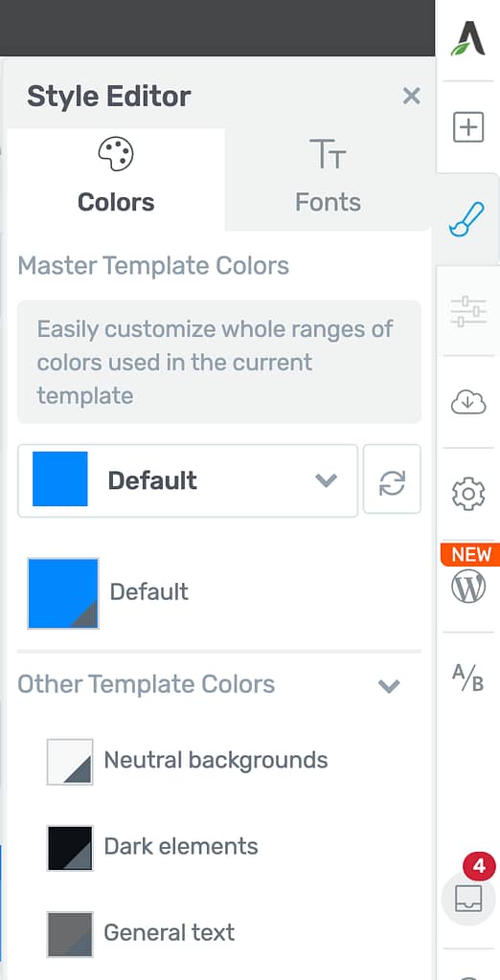The height and width of the screenshot is (980, 500).
Task: Click the WordPress logo icon marked NEW
Action: pyautogui.click(x=468, y=587)
